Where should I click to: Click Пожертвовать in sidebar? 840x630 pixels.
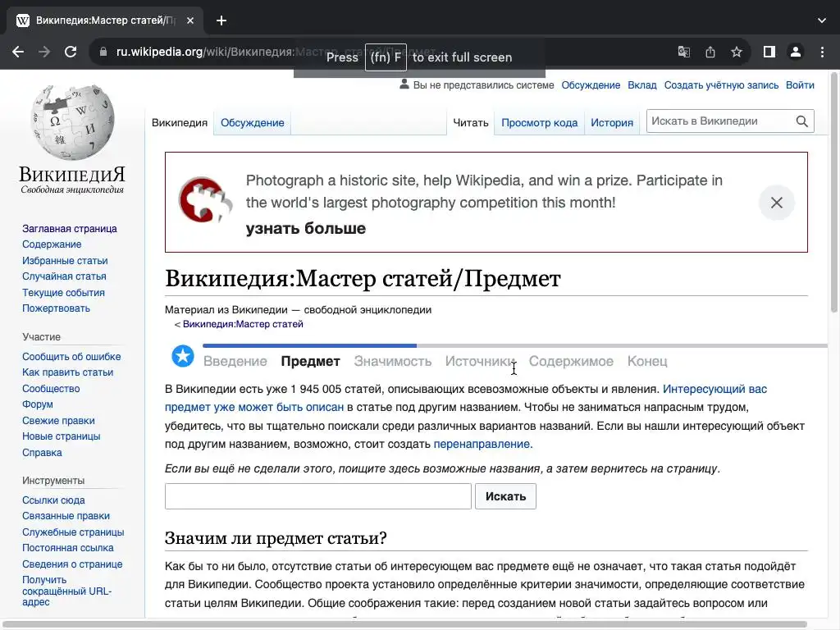(57, 308)
